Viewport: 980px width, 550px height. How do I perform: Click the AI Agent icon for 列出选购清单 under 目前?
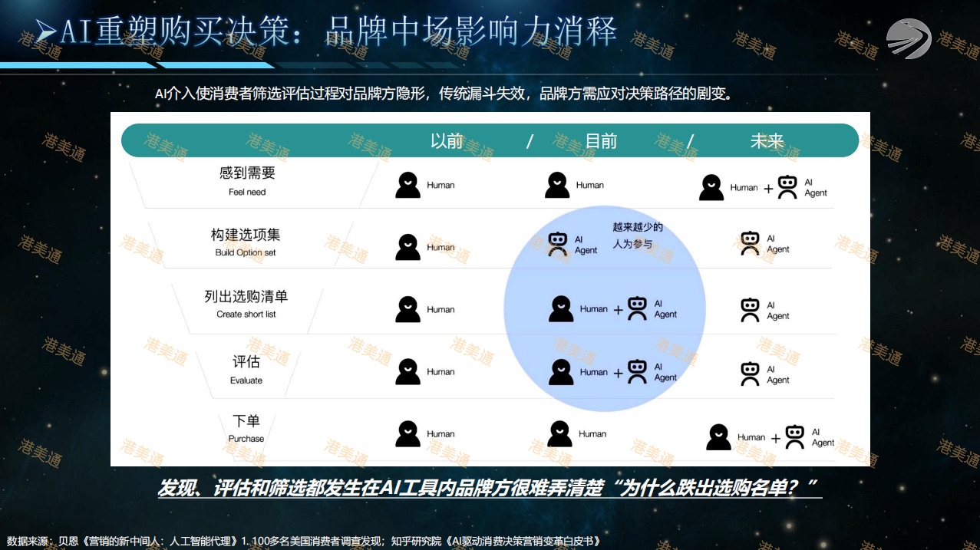click(x=638, y=308)
